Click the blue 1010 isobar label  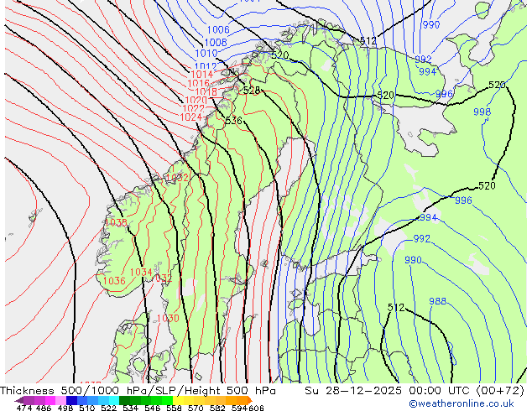[206, 53]
